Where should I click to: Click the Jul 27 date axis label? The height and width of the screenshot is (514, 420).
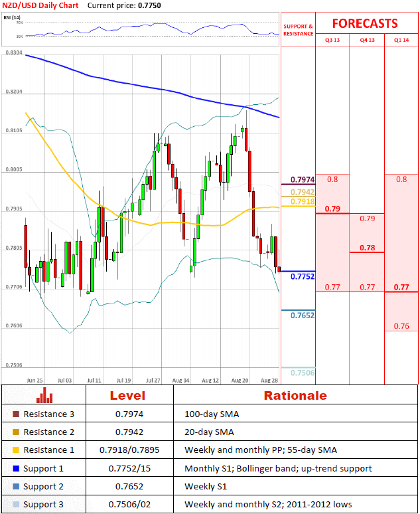tap(153, 381)
